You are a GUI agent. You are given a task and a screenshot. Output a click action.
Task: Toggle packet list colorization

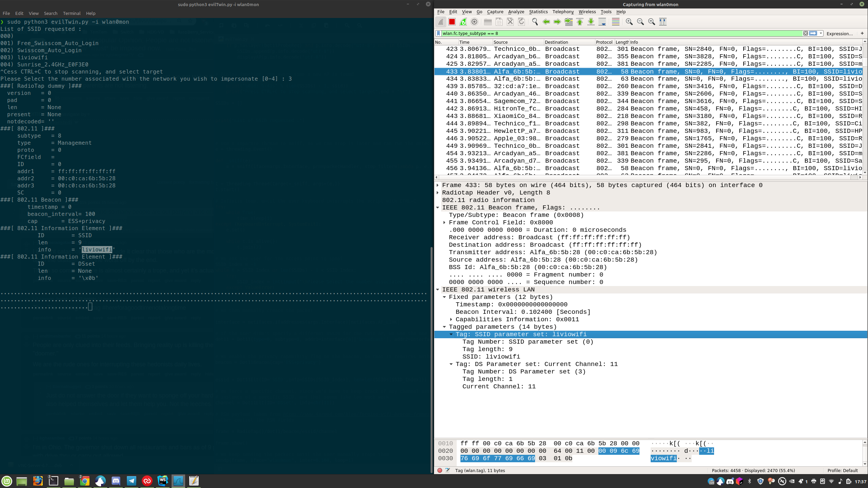pos(615,22)
